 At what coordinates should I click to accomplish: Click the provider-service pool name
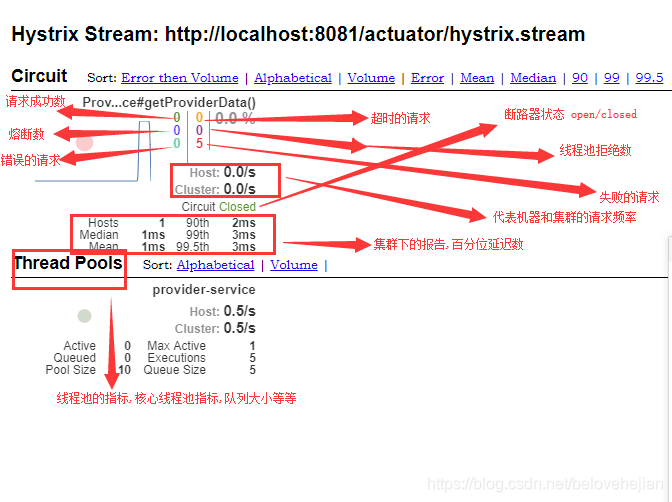click(204, 290)
